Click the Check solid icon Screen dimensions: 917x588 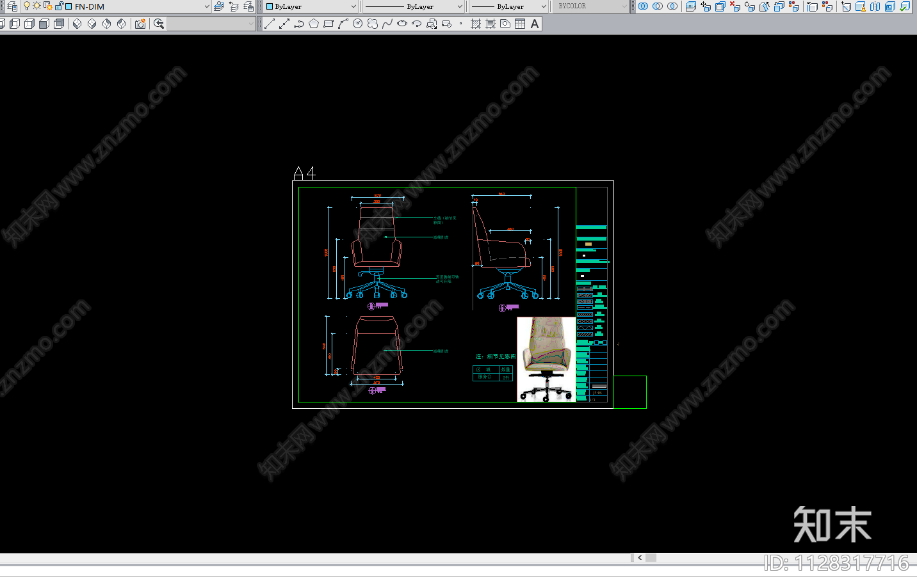pos(905,6)
